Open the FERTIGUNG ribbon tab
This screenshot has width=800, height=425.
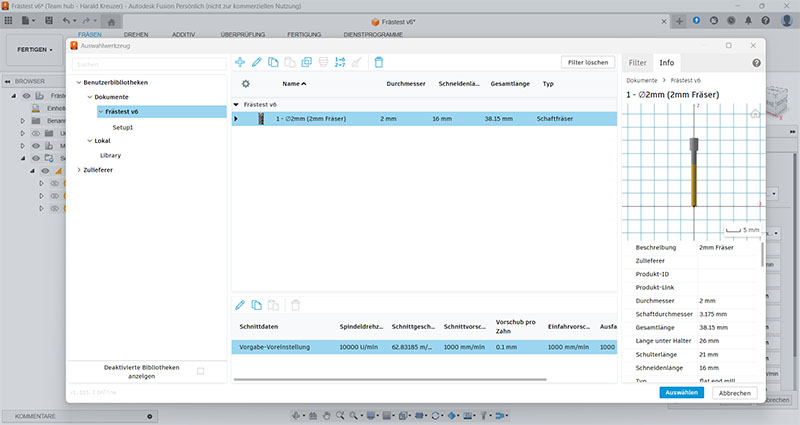point(304,35)
